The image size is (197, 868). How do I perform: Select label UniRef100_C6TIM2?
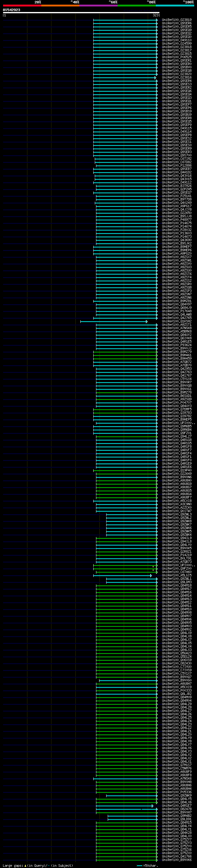coord(177,159)
